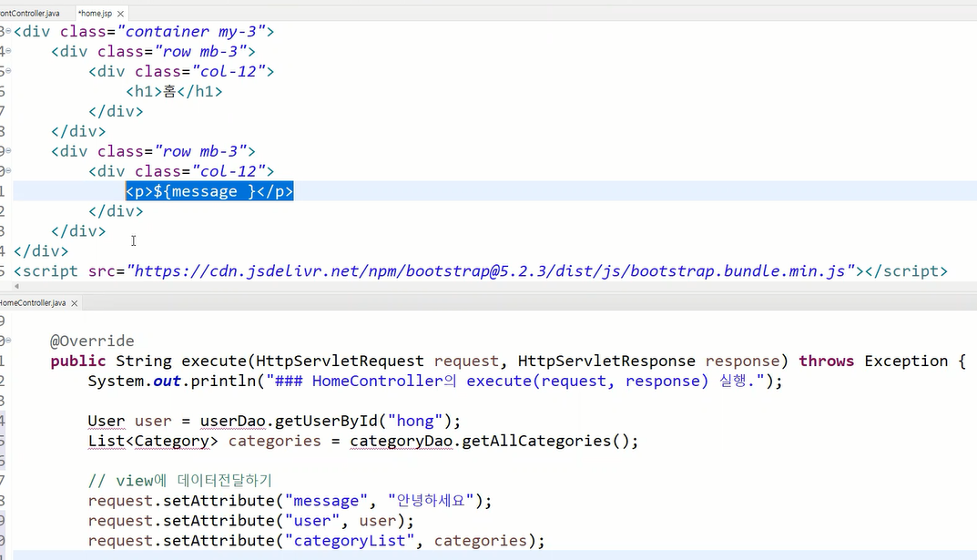Activate the HomeController.java tab
977x560 pixels.
click(x=33, y=302)
